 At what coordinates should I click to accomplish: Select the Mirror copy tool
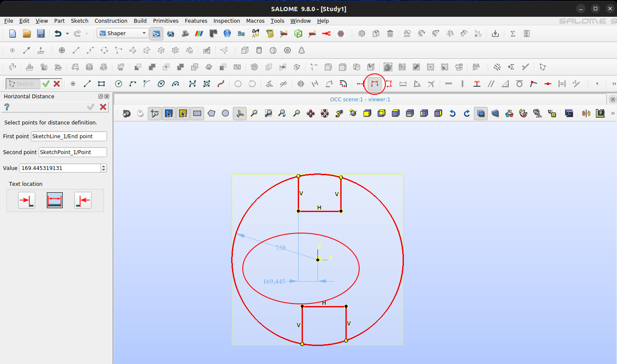point(301,84)
